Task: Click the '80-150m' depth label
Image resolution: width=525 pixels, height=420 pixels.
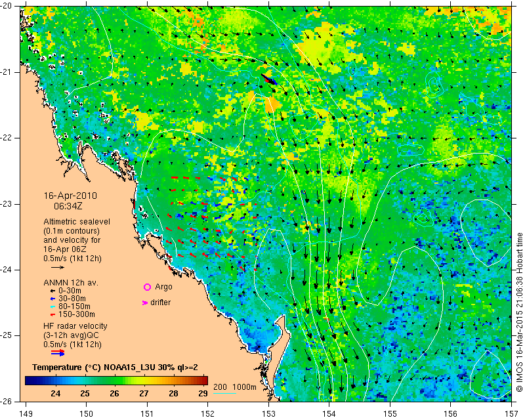Action: pyautogui.click(x=74, y=306)
